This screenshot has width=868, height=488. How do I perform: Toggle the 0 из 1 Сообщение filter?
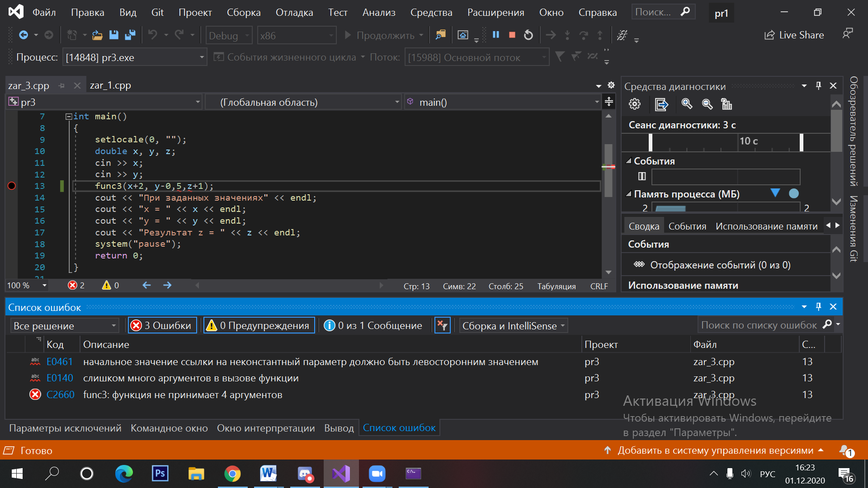(373, 325)
